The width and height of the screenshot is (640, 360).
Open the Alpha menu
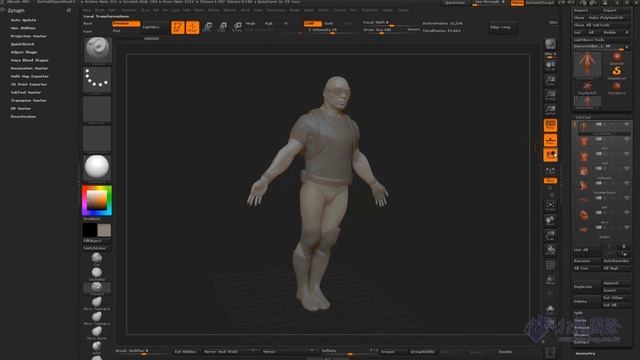pos(87,10)
